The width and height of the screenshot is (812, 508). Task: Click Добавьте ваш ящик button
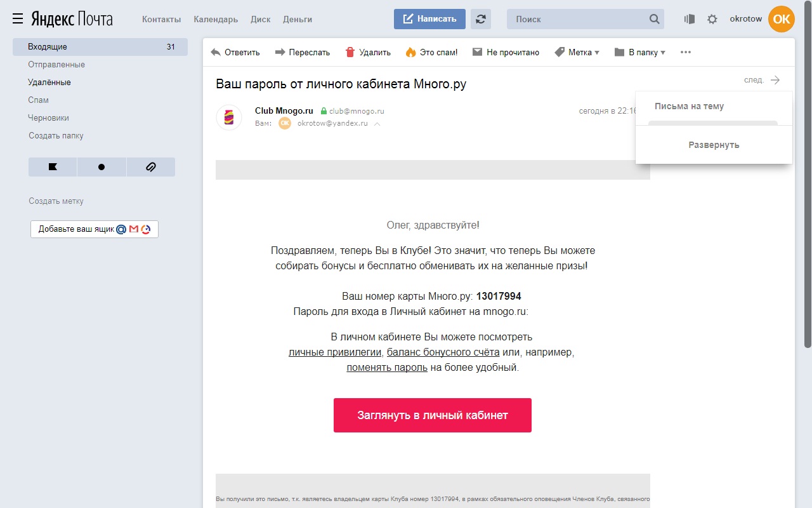click(95, 229)
